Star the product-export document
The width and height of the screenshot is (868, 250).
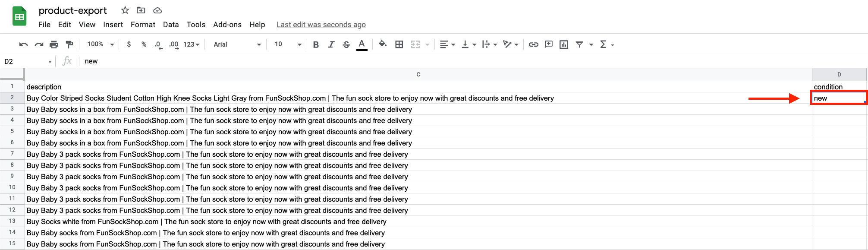tap(125, 10)
